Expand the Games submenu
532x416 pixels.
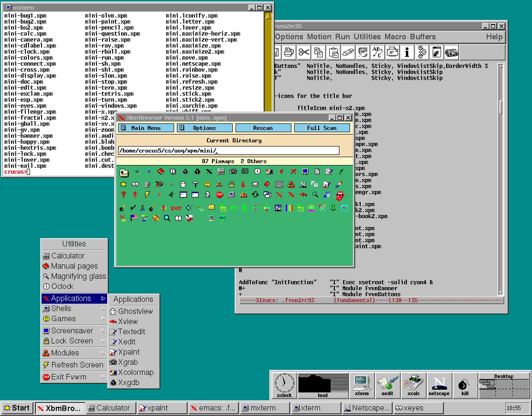click(103, 319)
